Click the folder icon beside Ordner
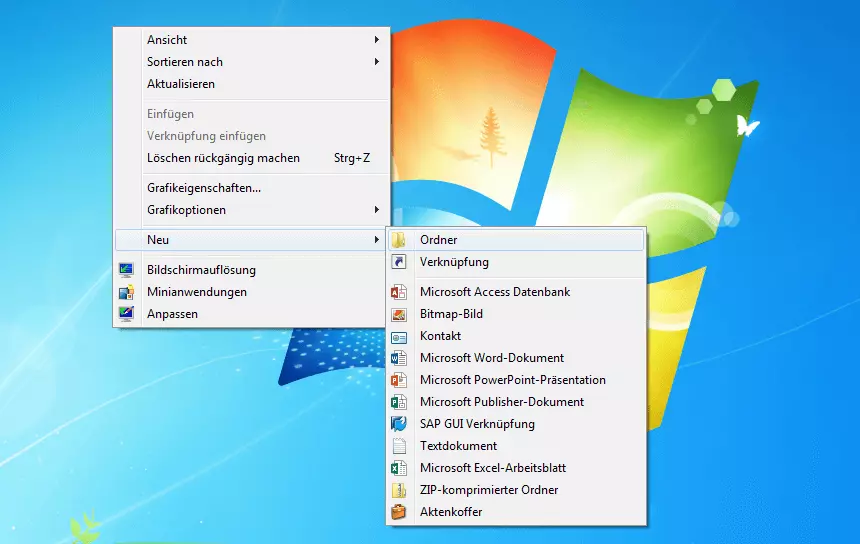This screenshot has width=860, height=544. (x=399, y=240)
